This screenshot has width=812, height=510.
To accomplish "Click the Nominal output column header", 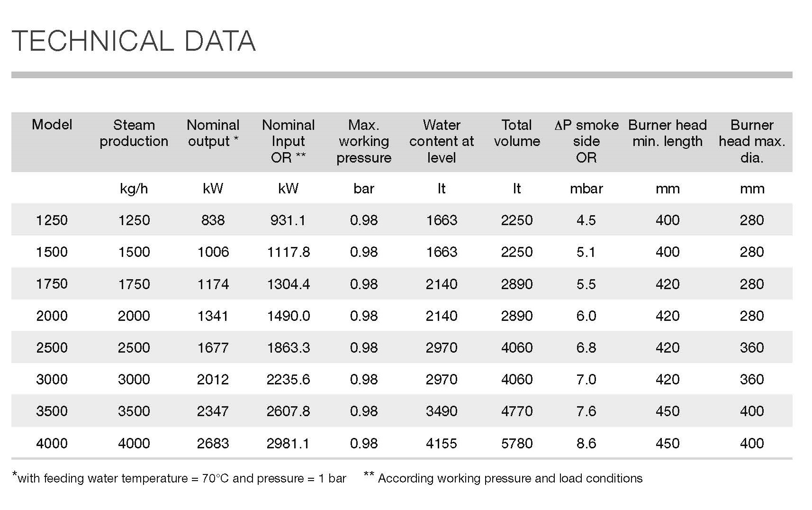I will click(x=213, y=133).
